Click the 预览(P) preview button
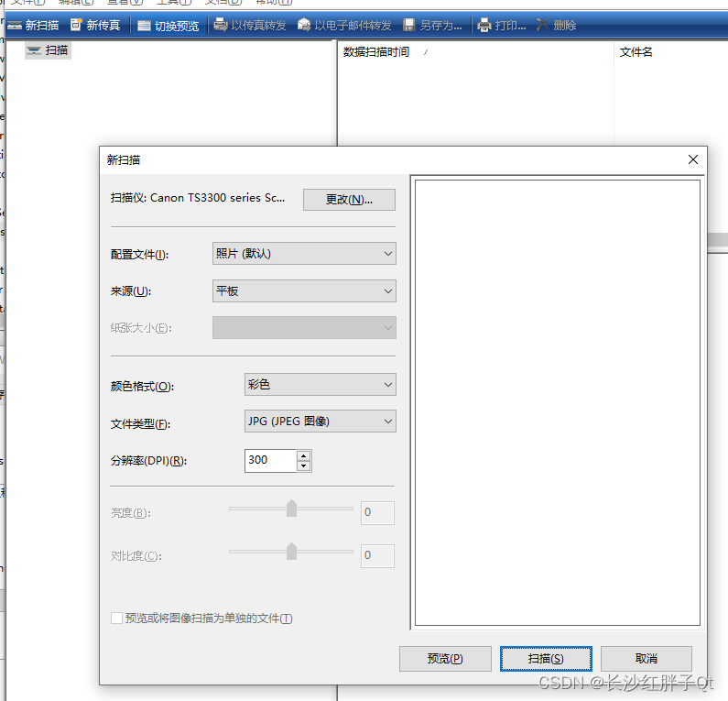Image resolution: width=728 pixels, height=701 pixels. point(445,659)
